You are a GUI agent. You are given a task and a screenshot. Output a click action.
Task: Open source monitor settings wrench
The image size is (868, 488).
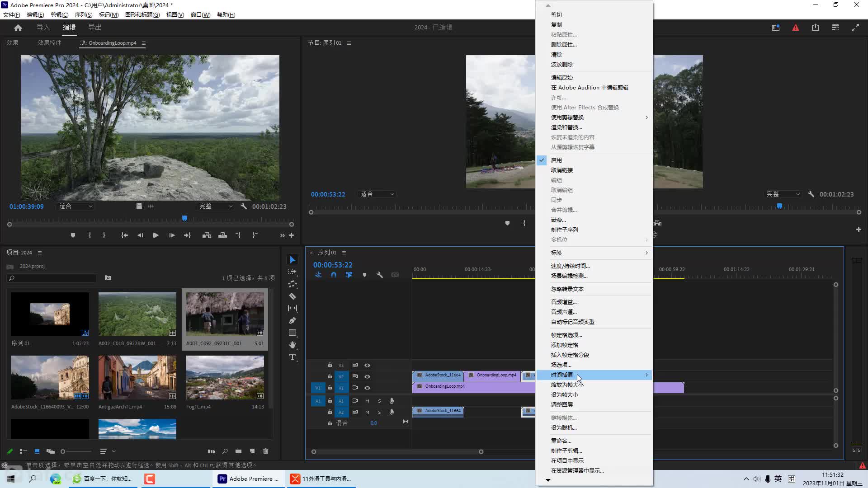point(243,206)
